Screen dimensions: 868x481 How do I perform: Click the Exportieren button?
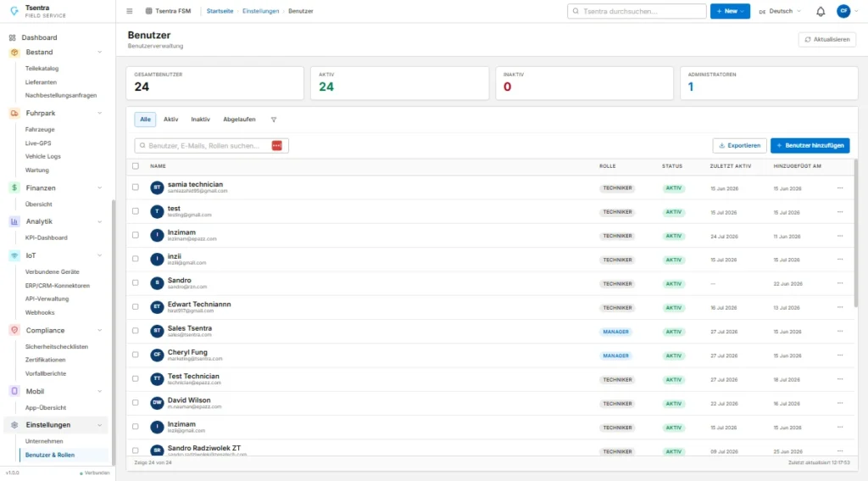739,146
